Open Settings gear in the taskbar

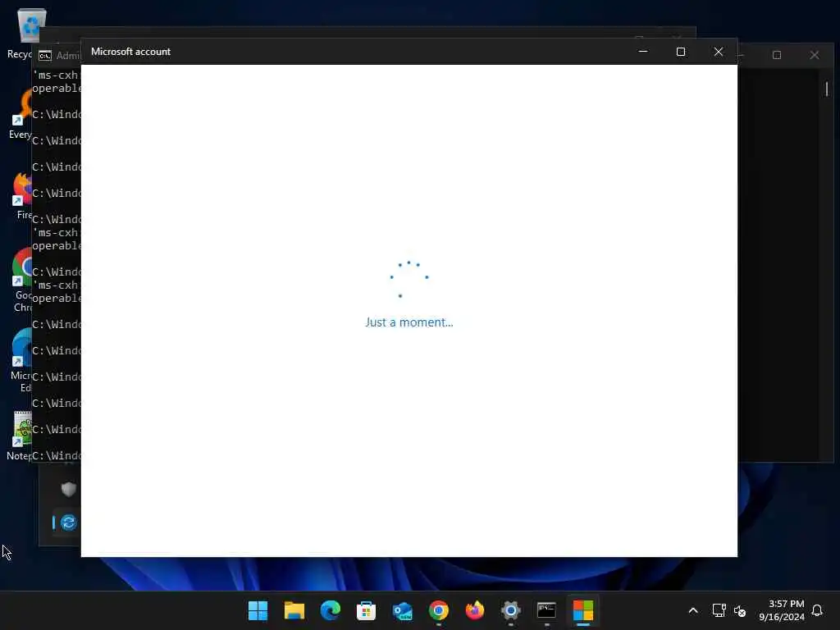(510, 610)
